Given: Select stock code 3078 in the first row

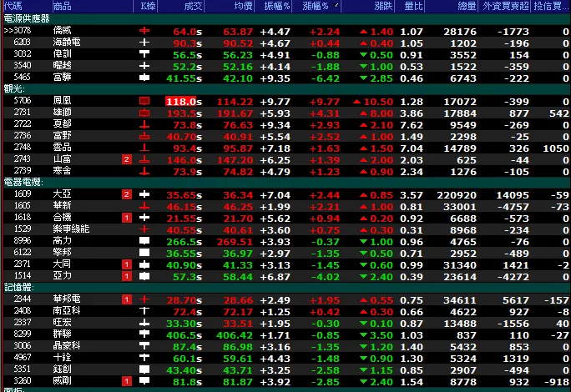Looking at the screenshot, I should [22, 31].
